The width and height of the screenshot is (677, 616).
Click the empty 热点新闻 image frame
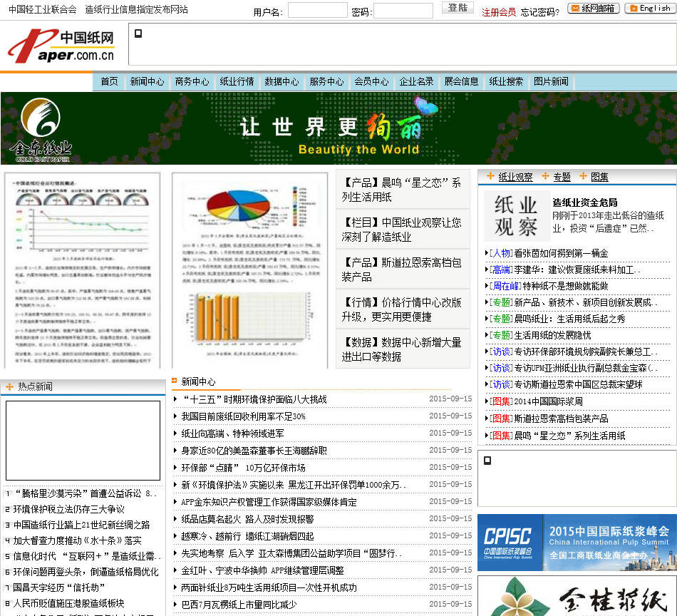pos(83,440)
